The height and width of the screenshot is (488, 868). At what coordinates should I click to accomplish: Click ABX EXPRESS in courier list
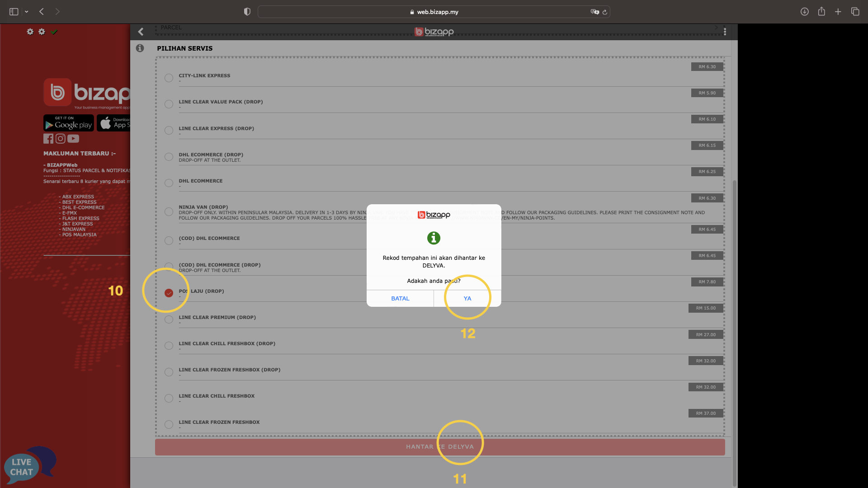coord(78,197)
